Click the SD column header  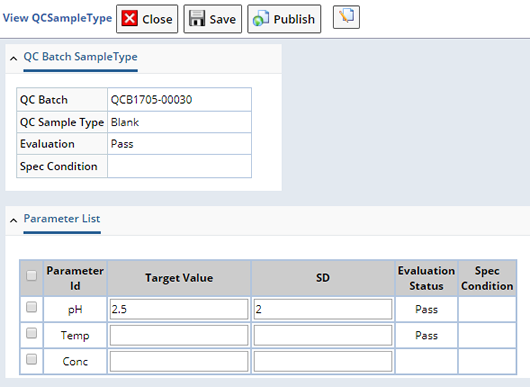click(x=323, y=278)
